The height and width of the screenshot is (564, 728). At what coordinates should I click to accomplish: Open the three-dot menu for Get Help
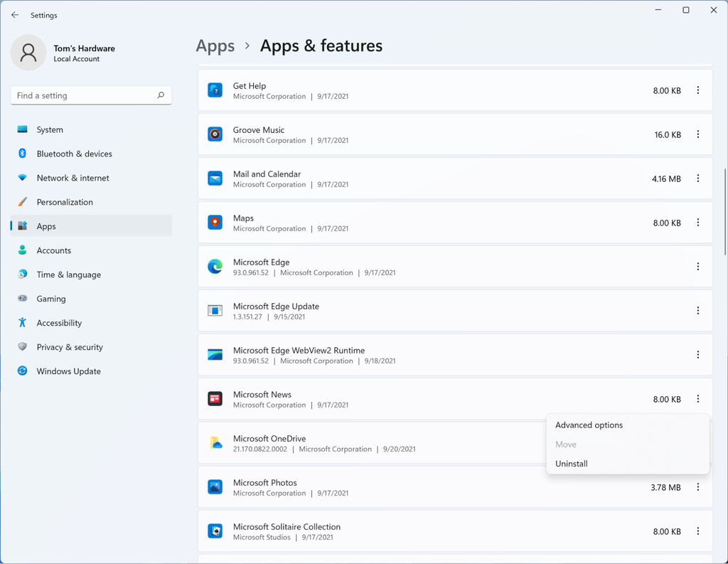pos(697,90)
